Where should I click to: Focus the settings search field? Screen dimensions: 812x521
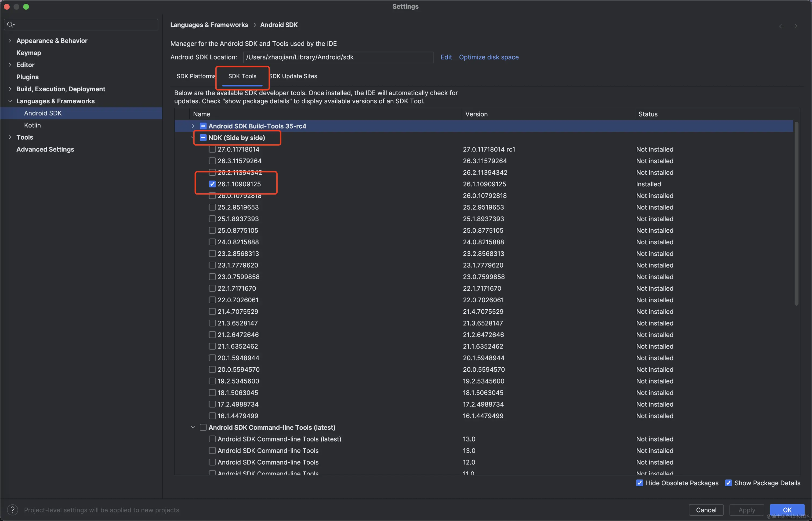(81, 24)
